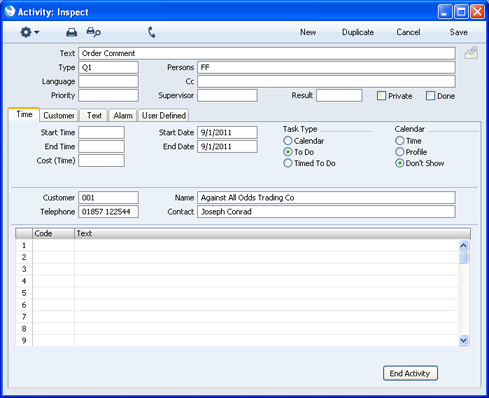Choose the Timed To Do option
The width and height of the screenshot is (489, 398).
288,163
